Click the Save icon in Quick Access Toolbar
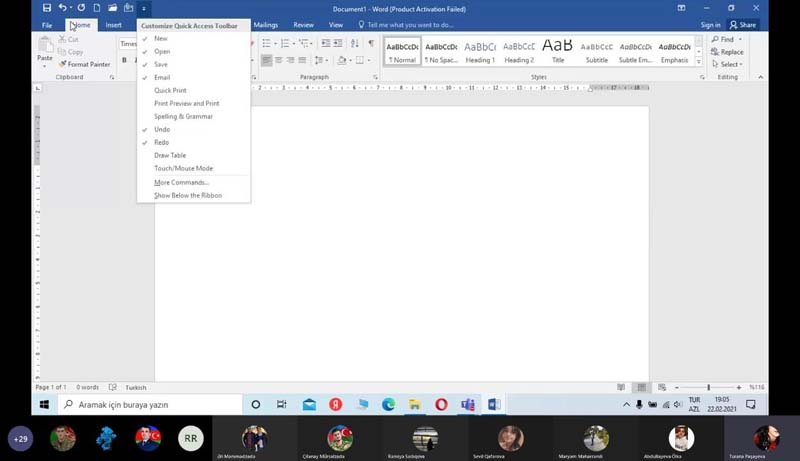 click(x=47, y=8)
